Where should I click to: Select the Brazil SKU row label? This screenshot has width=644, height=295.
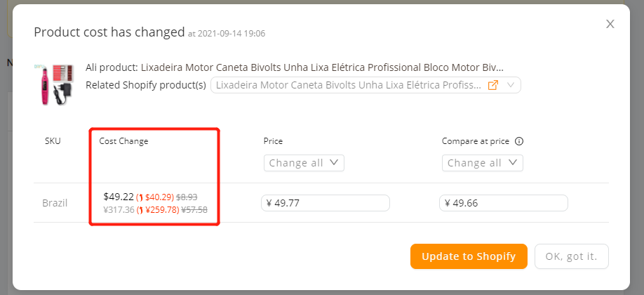55,203
